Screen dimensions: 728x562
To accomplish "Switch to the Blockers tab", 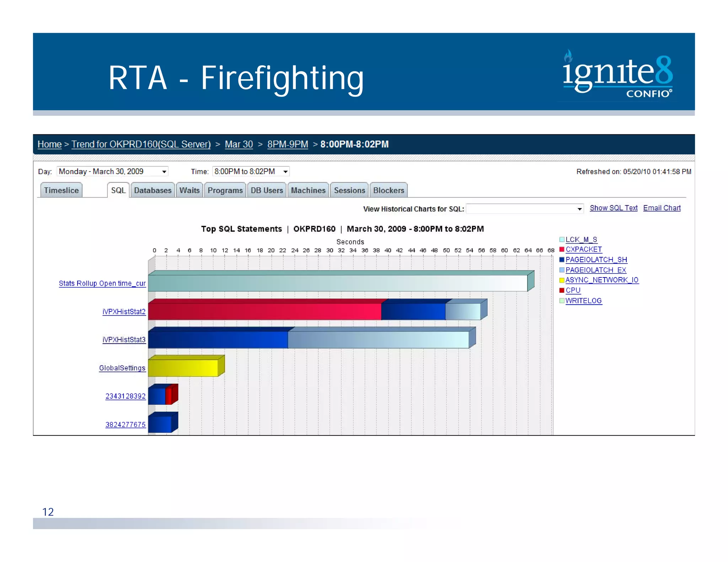I will coord(389,190).
